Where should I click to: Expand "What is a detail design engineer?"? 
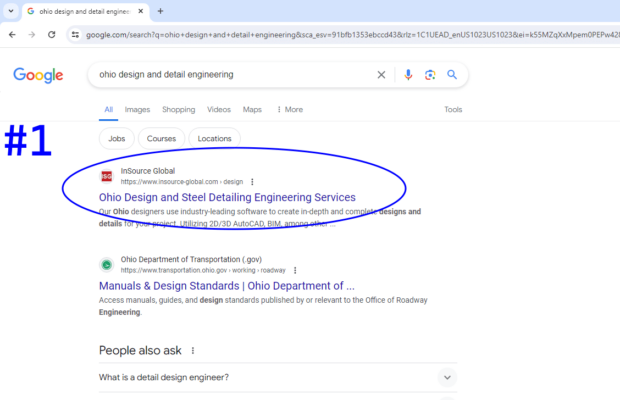pyautogui.click(x=447, y=377)
